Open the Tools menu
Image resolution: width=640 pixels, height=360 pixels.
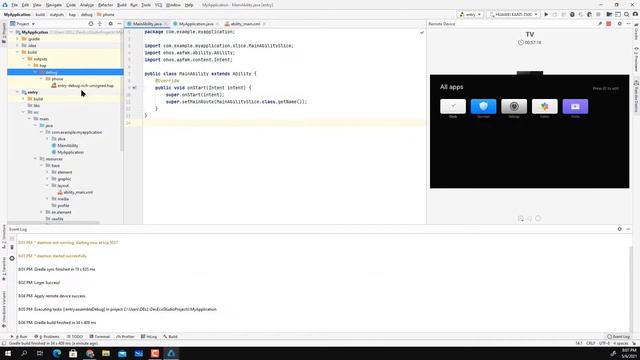(x=146, y=5)
